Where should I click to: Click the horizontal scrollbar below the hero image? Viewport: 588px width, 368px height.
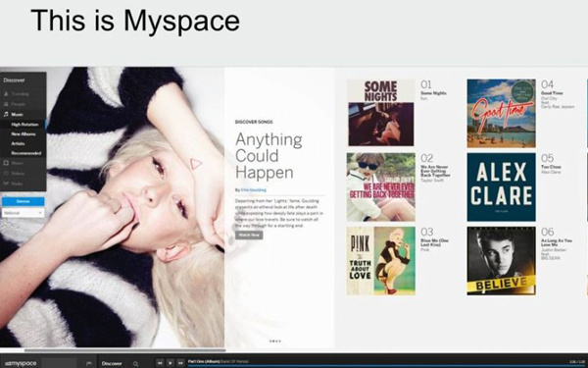click(124, 350)
